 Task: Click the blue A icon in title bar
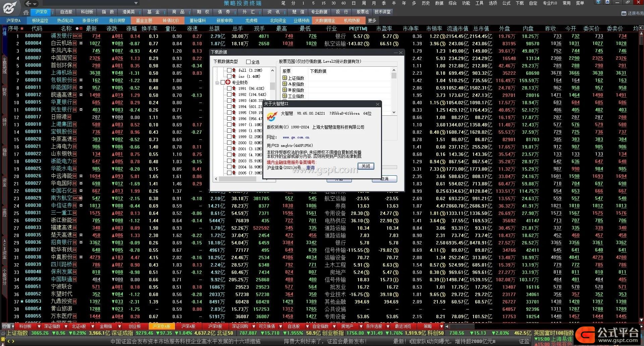[x=608, y=2]
